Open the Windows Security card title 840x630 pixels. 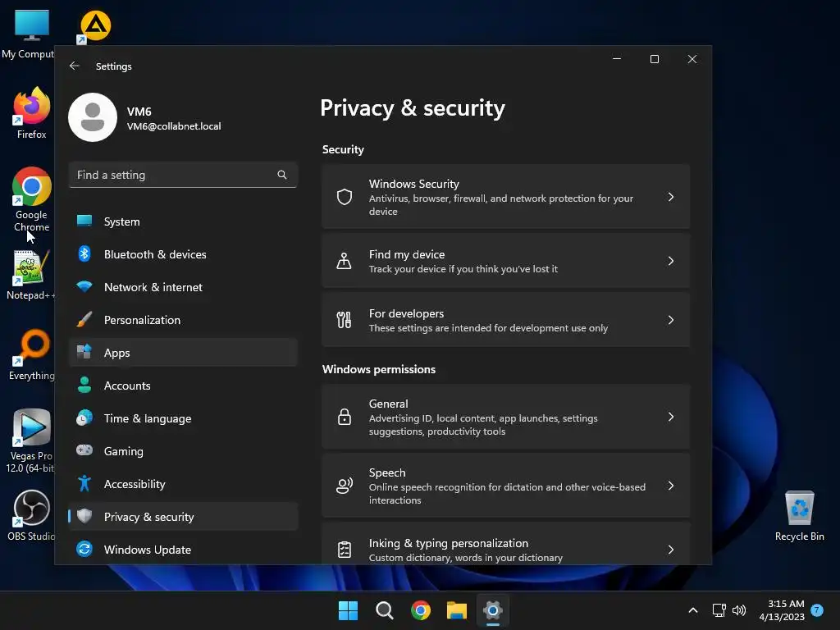(x=413, y=184)
